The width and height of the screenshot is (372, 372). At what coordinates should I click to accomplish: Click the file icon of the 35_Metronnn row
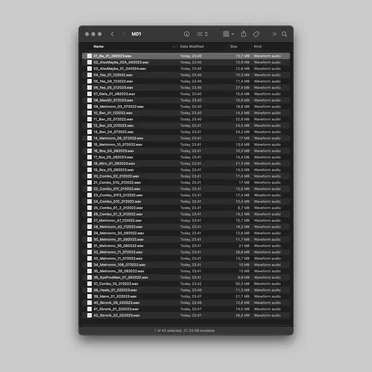click(x=89, y=271)
